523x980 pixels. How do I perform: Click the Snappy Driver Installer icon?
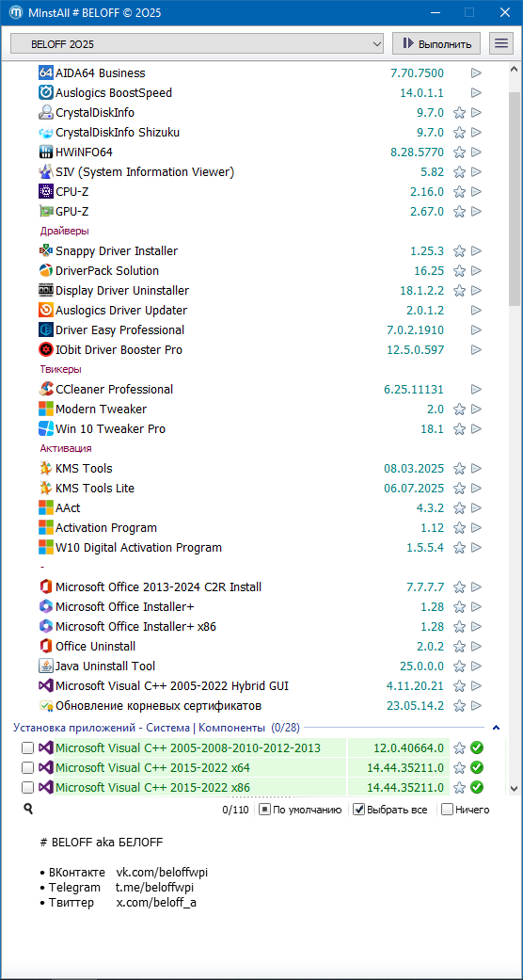tap(45, 250)
